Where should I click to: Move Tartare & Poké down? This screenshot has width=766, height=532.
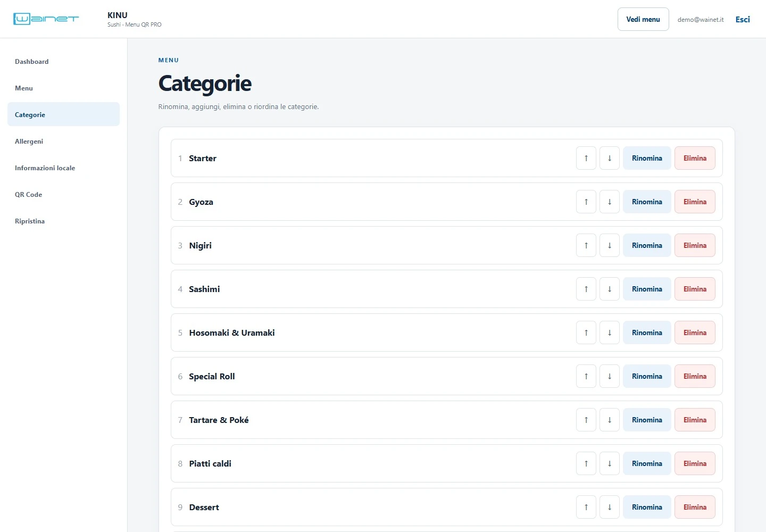pyautogui.click(x=610, y=420)
